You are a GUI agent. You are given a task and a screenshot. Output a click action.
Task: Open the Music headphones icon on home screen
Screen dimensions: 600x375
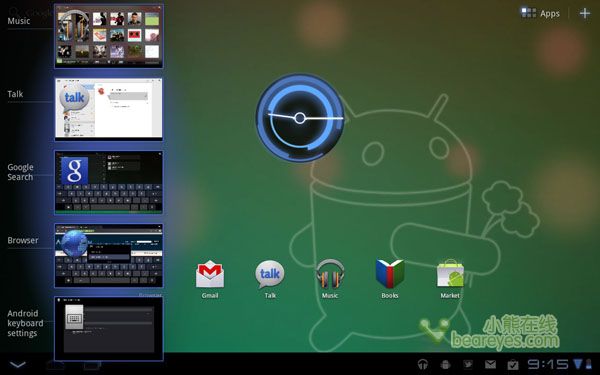330,279
